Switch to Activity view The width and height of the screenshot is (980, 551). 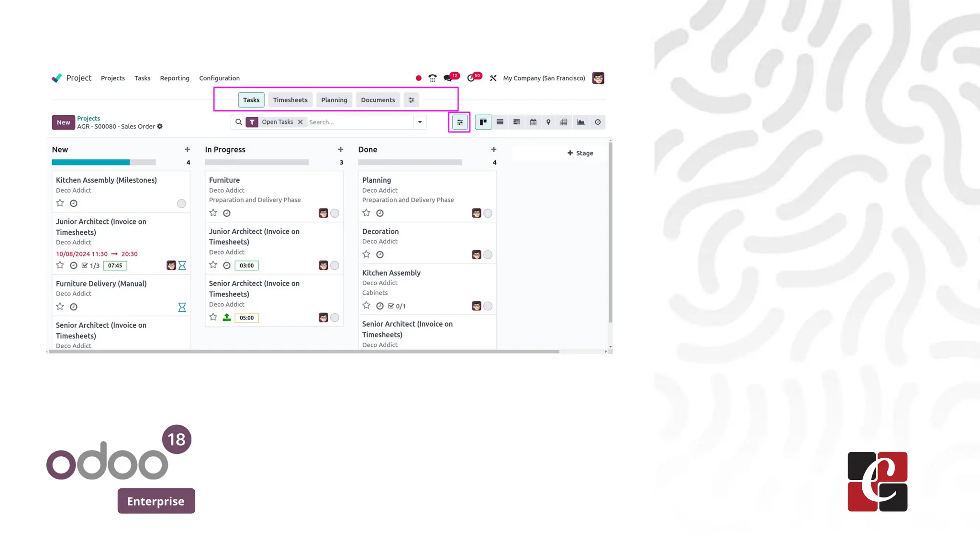(x=598, y=122)
